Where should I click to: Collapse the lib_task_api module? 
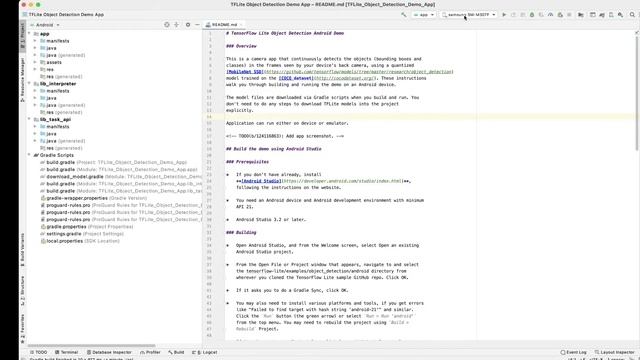[x=29, y=120]
